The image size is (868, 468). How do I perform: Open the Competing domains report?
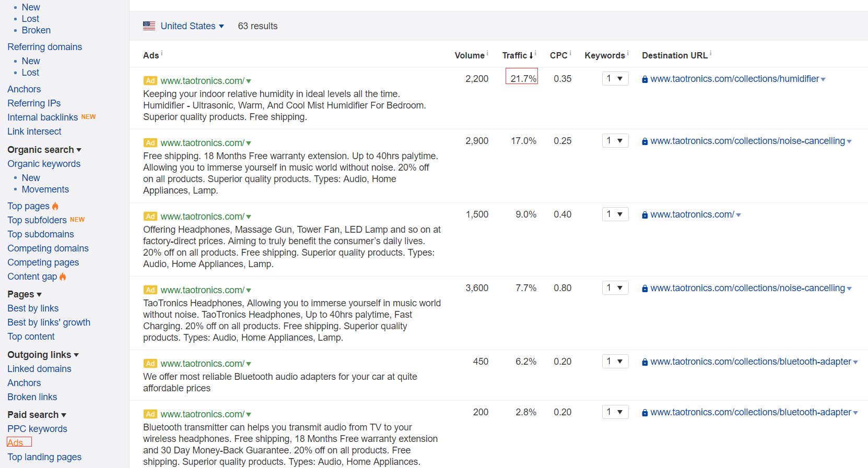[48, 248]
